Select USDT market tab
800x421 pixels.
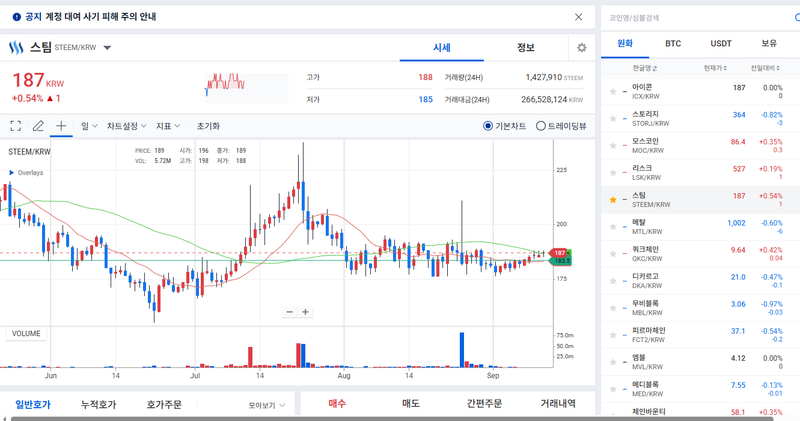point(721,44)
